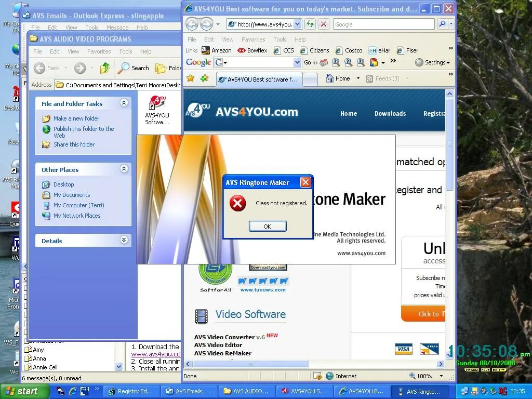Open the Tools menu in Internet Explorer
The width and height of the screenshot is (532, 399).
[x=280, y=39]
